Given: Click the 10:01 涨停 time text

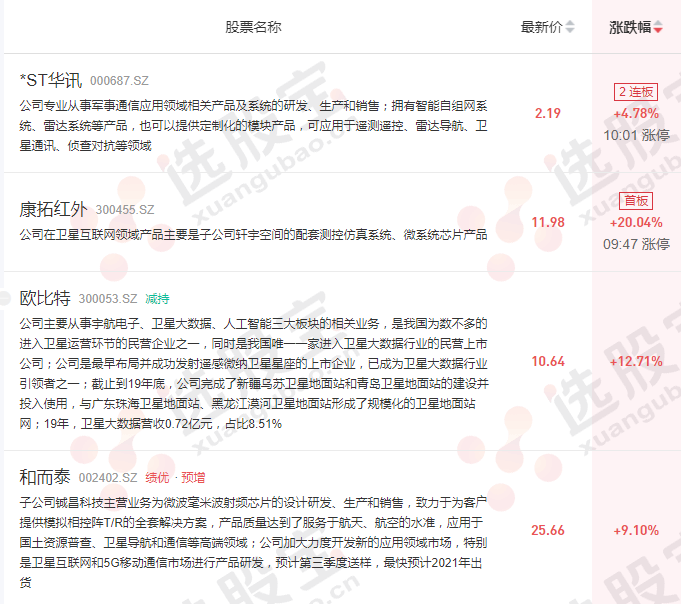Looking at the screenshot, I should (x=636, y=135).
